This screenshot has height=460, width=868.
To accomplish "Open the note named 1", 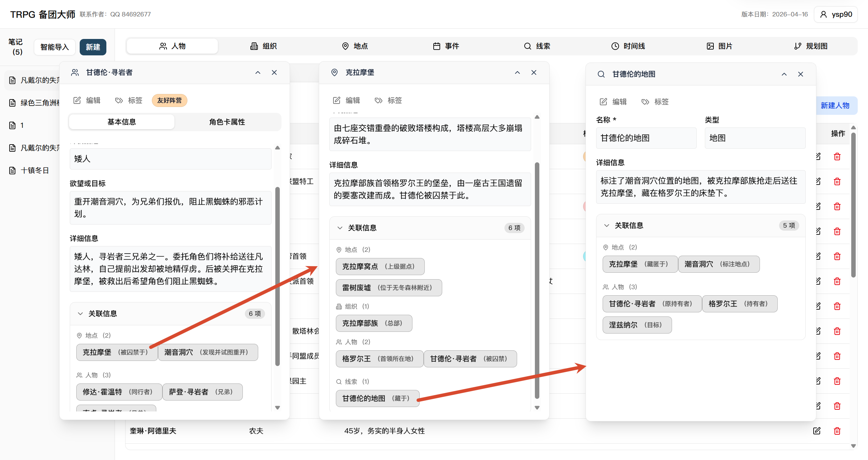I will tap(22, 125).
